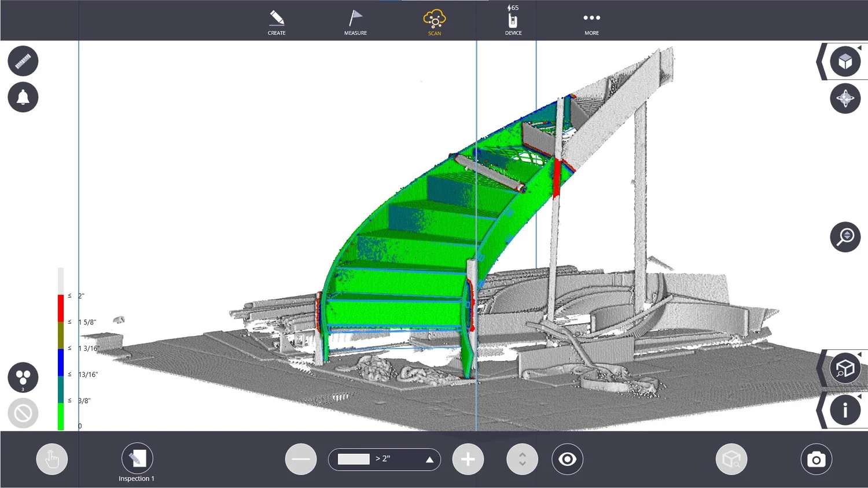Toggle the disabled prohibition control

coord(23,413)
